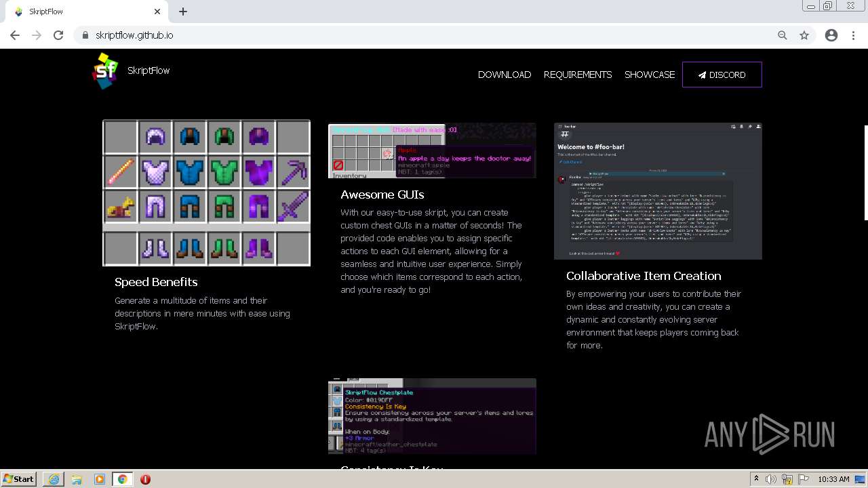Open the SkriptFlow Chestplate tooltip image

pyautogui.click(x=432, y=415)
